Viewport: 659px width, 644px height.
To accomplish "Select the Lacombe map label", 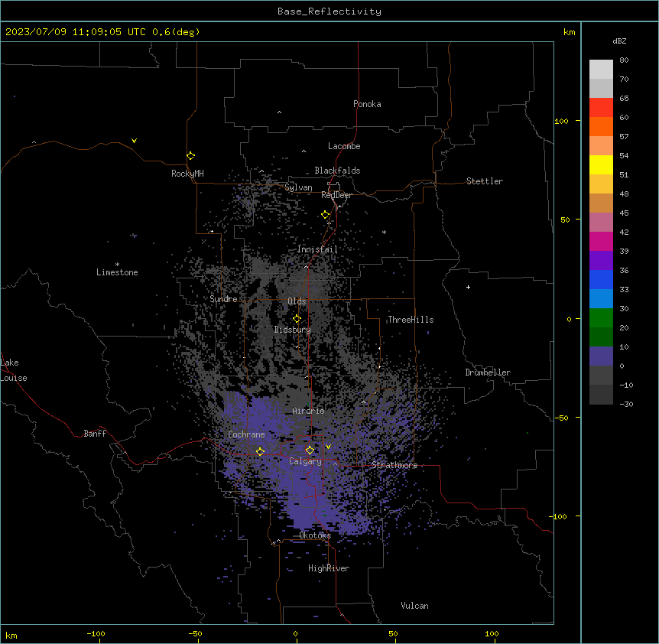I will click(x=344, y=146).
